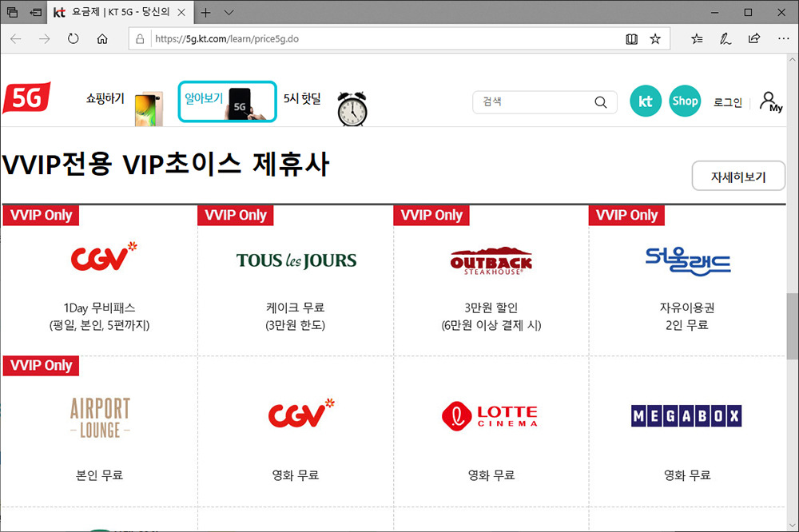Click the address bar URL
This screenshot has width=799, height=532.
click(x=227, y=38)
